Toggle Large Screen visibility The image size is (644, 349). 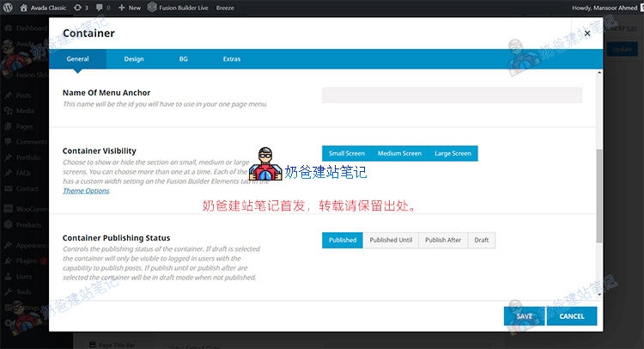453,153
